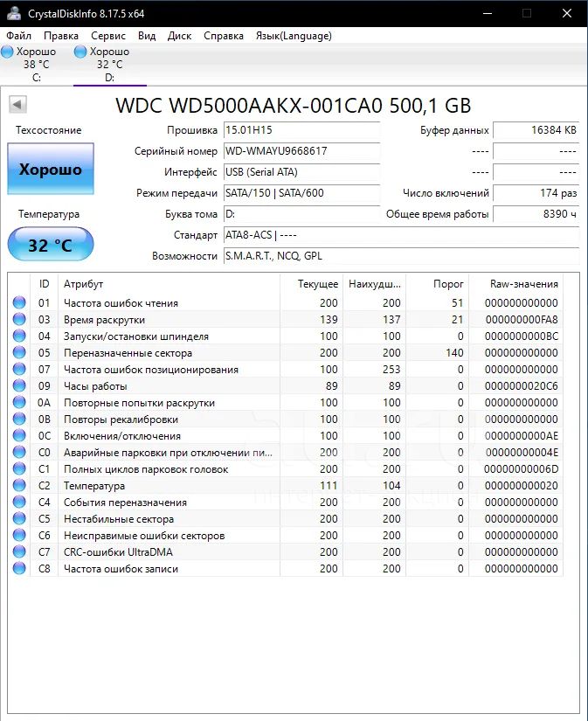588x721 pixels.
Task: Open the Правка menu
Action: (x=60, y=36)
